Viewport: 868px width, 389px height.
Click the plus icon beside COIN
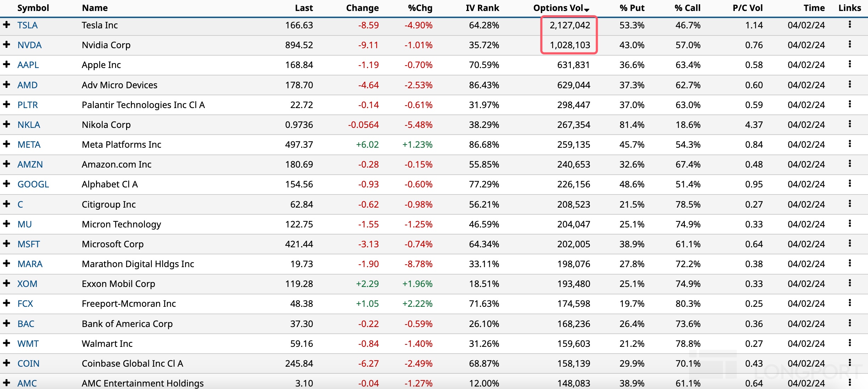[6, 363]
